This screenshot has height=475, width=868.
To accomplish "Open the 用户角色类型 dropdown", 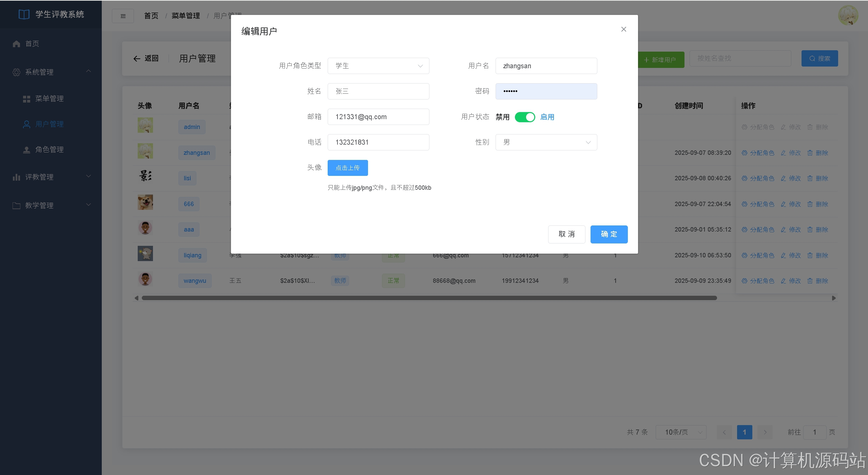I will 378,66.
